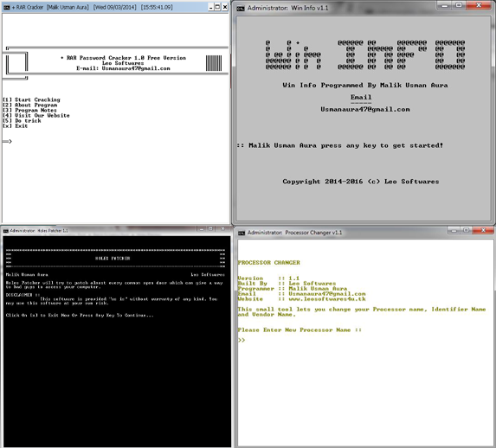Image resolution: width=496 pixels, height=448 pixels.
Task: Maximize the Holes Patcher window
Action: pyautogui.click(x=210, y=229)
